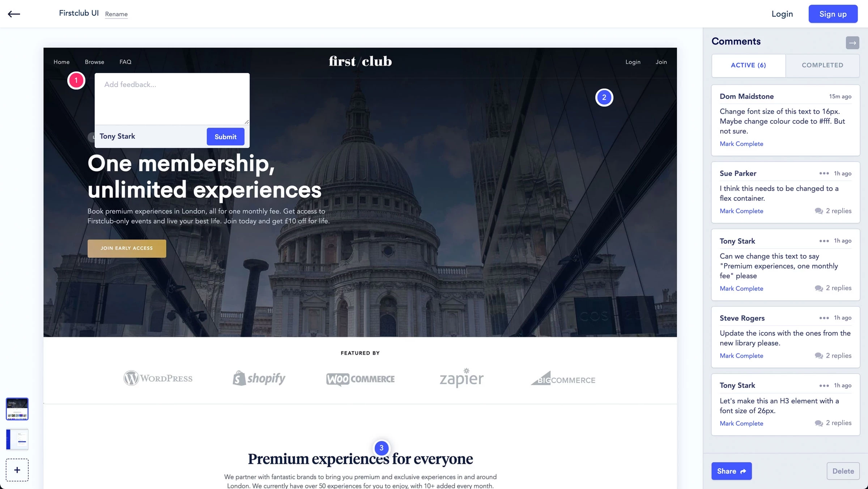The image size is (868, 489).
Task: Select comment pin marker number 3
Action: click(x=381, y=448)
